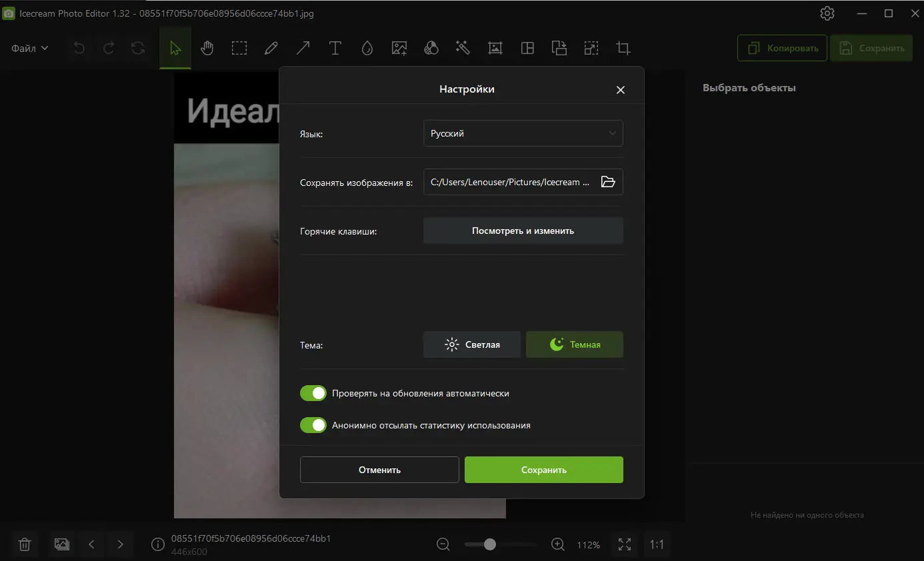Screen dimensions: 924x561
Task: Toggle anonymous usage statistics switch
Action: 313,425
